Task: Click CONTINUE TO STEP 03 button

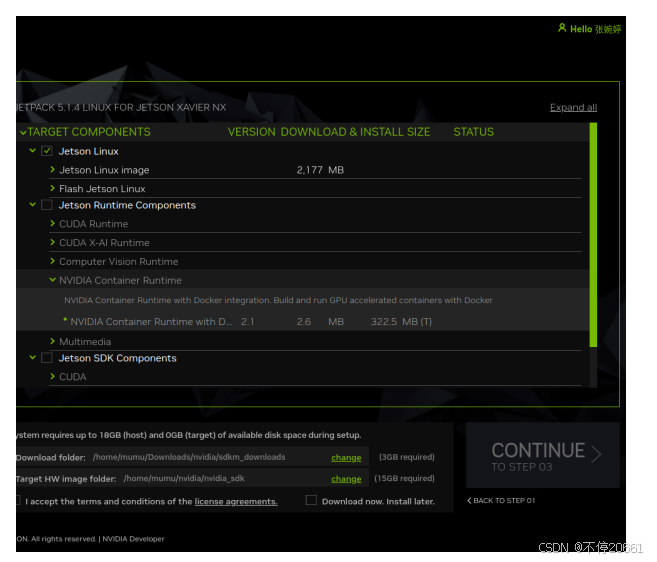Action: tap(543, 455)
